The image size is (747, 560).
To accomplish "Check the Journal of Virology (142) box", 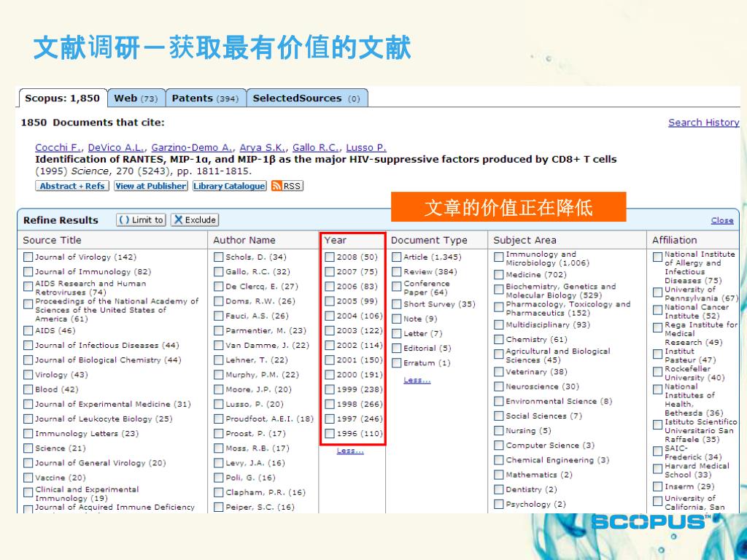I will [28, 257].
